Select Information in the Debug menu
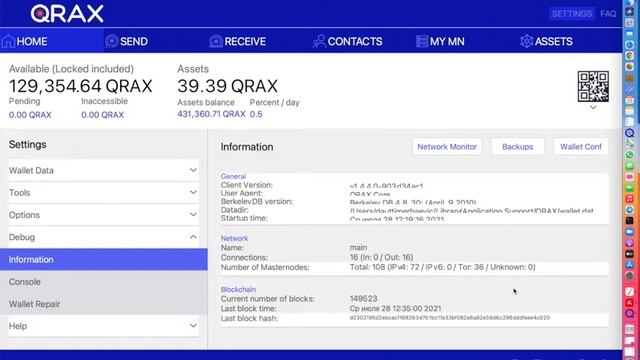The width and height of the screenshot is (640, 360). pyautogui.click(x=104, y=260)
